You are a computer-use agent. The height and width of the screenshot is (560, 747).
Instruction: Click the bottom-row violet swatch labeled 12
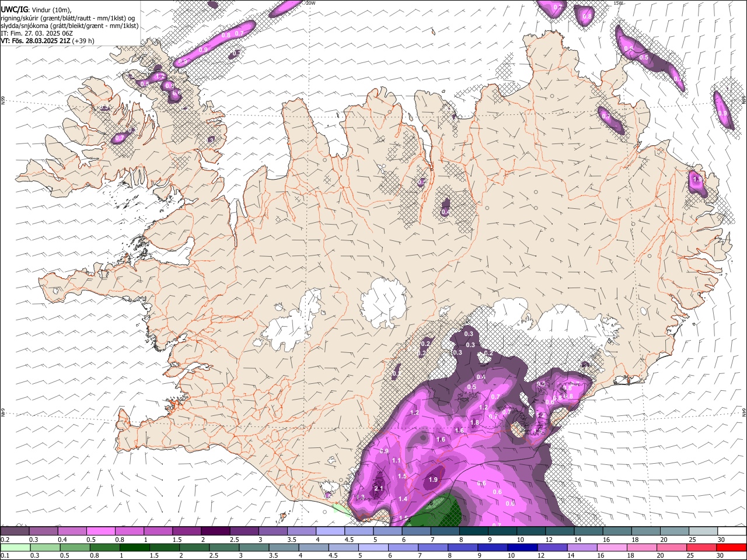(x=553, y=547)
